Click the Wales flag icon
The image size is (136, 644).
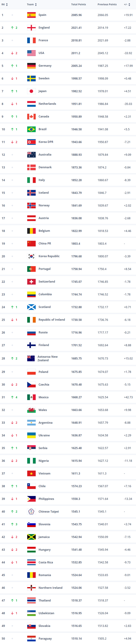[31, 410]
